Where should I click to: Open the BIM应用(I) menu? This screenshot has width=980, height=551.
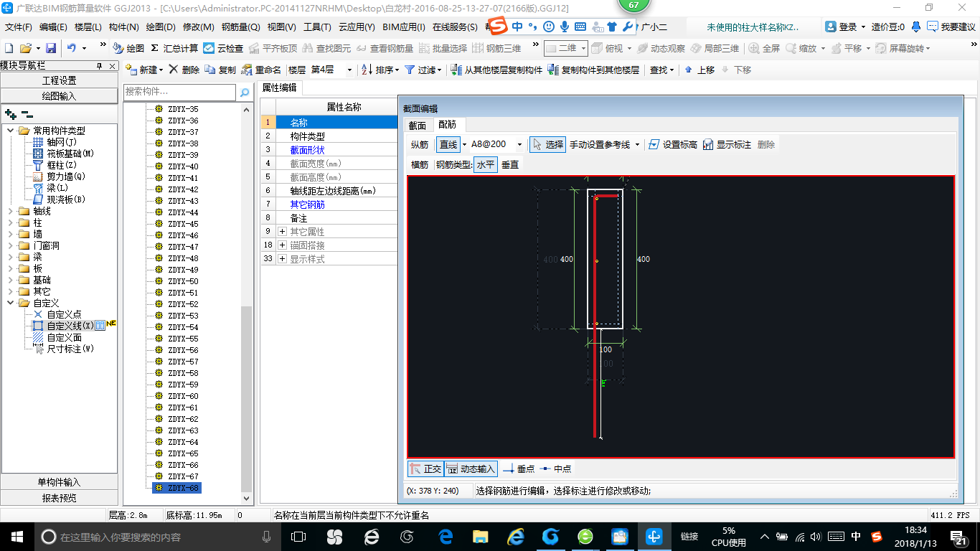pos(404,27)
